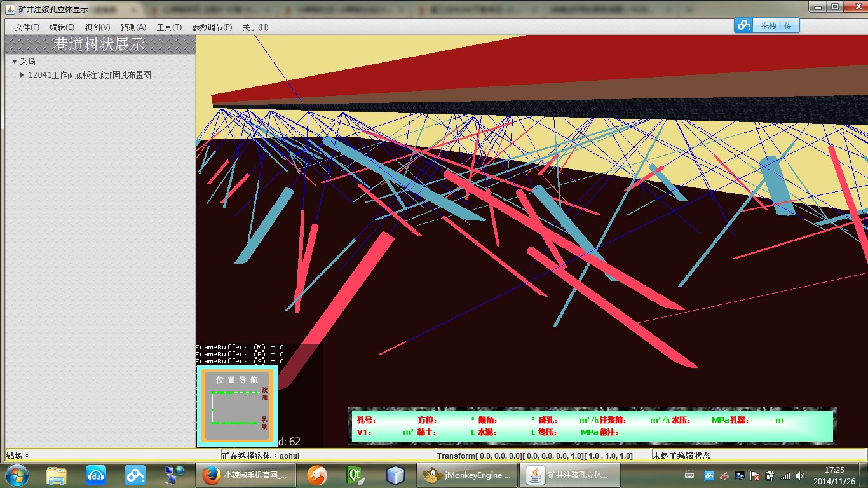The height and width of the screenshot is (488, 868).
Task: Open the 文件(F) menu
Action: 27,27
